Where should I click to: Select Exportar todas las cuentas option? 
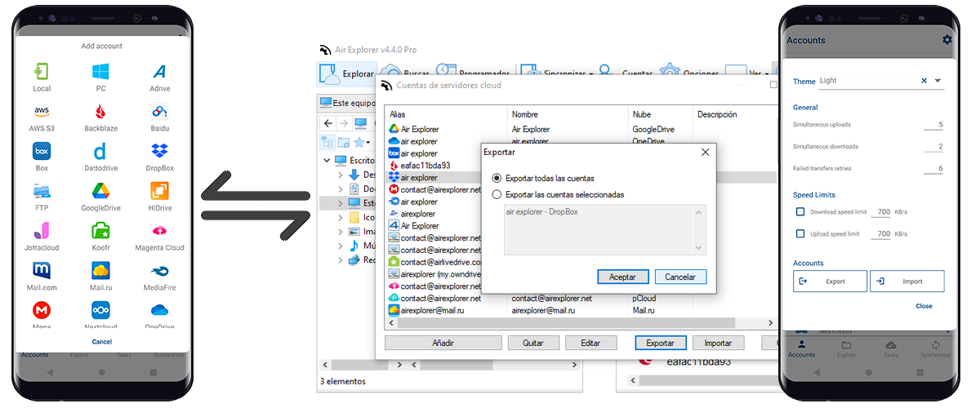(497, 178)
